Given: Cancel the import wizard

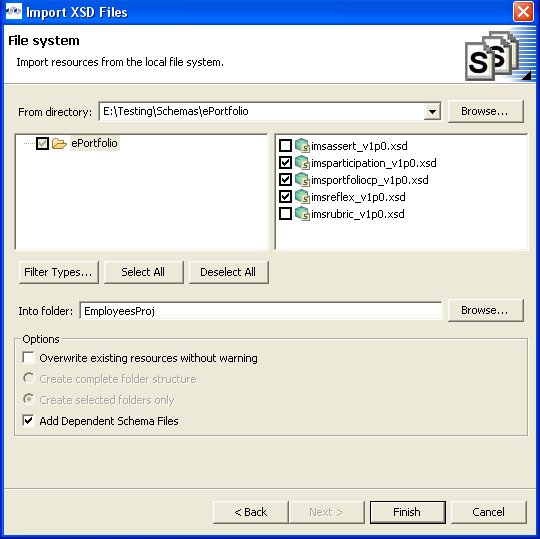Looking at the screenshot, I should [x=489, y=512].
